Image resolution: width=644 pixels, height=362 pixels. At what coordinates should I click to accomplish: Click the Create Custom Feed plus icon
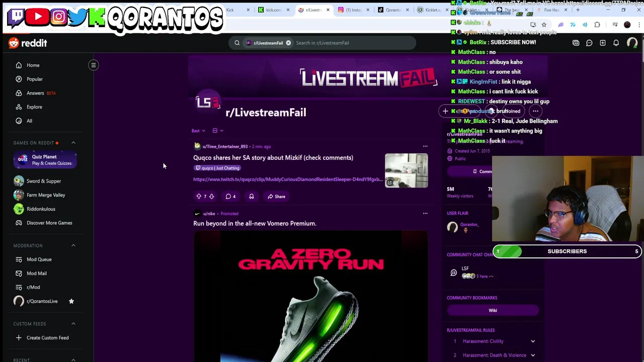[x=19, y=337]
